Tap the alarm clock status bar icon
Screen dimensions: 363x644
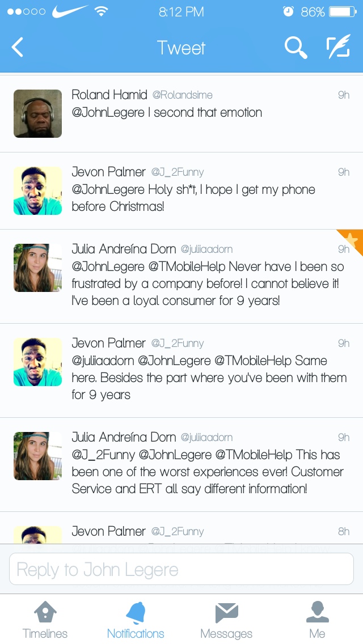click(x=289, y=11)
